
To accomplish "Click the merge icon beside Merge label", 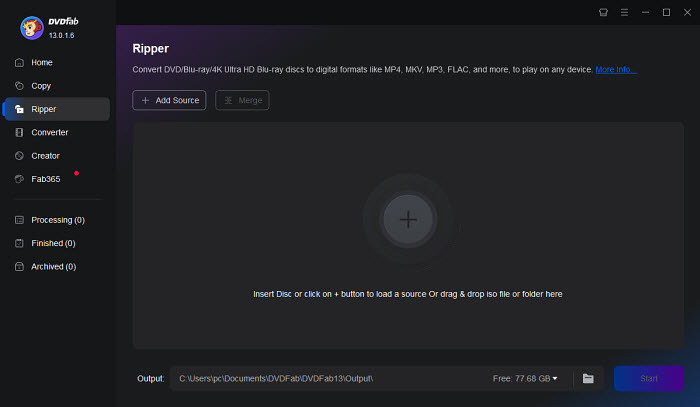I will click(228, 100).
